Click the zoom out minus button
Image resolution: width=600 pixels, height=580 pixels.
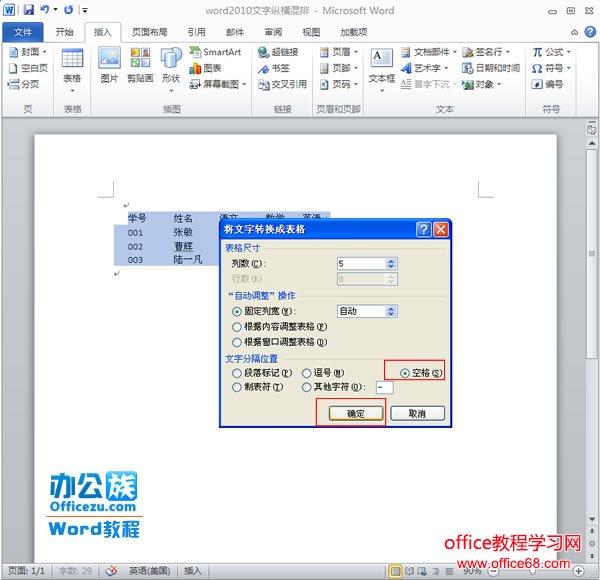pyautogui.click(x=494, y=571)
